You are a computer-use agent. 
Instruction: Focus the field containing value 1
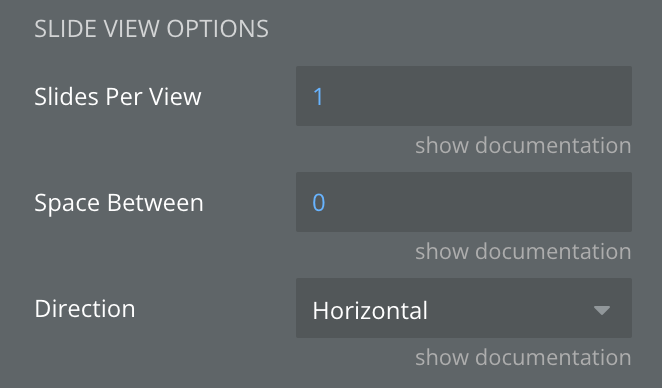[x=464, y=96]
